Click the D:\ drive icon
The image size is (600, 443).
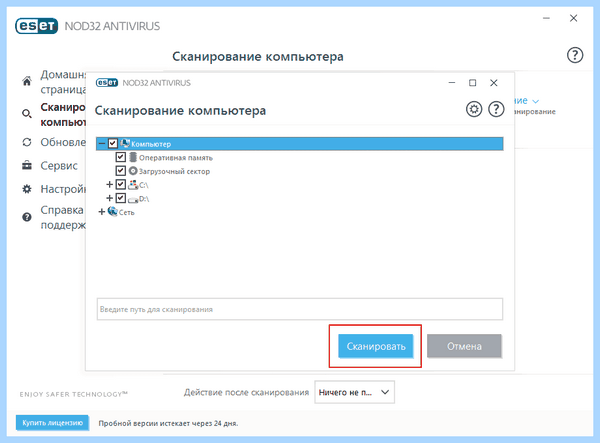pos(133,199)
